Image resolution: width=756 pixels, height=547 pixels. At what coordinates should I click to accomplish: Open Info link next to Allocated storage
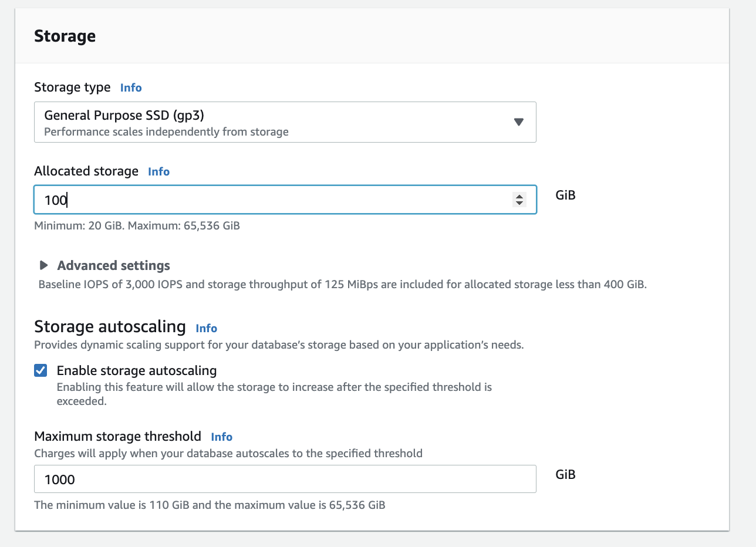(158, 171)
